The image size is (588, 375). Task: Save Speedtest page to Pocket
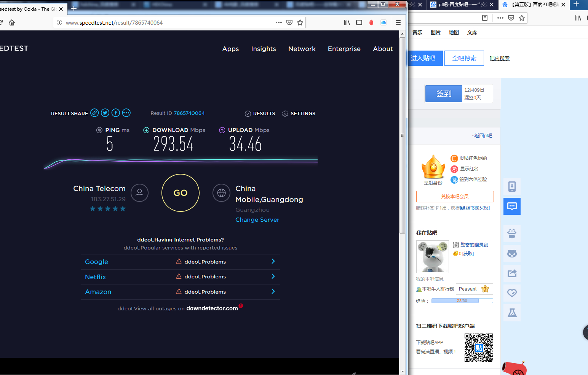[x=289, y=22]
